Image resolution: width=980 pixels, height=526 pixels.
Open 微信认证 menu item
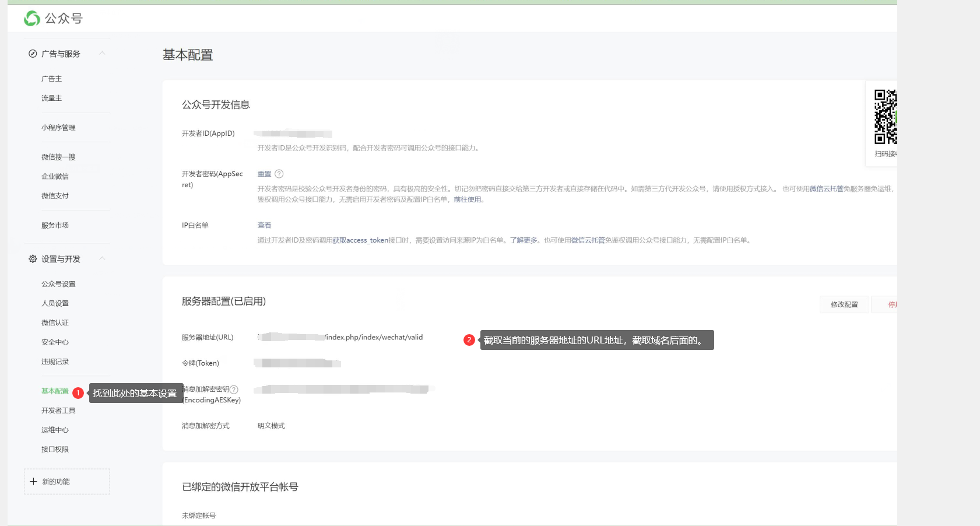[55, 322]
